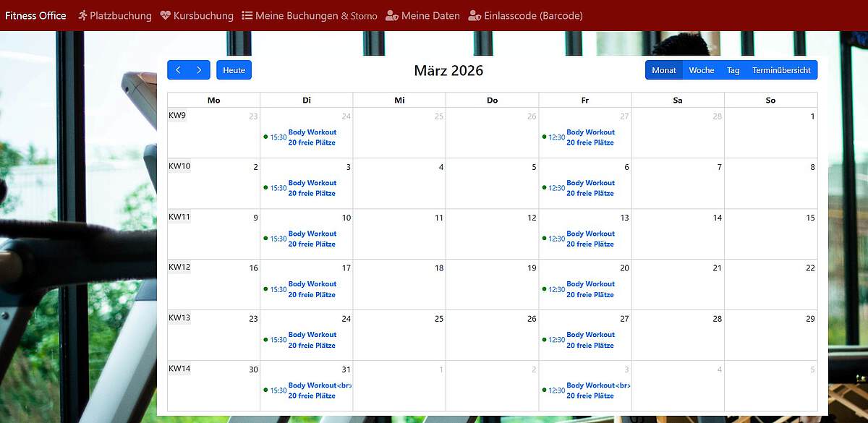868x423 pixels.
Task: Click the list icon beside Meine Buchungen
Action: (x=247, y=15)
